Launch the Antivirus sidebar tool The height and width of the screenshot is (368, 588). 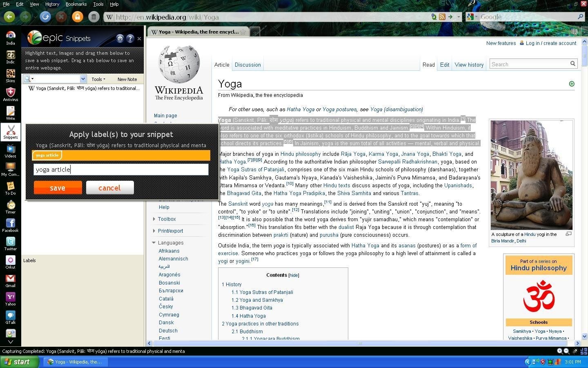(11, 94)
